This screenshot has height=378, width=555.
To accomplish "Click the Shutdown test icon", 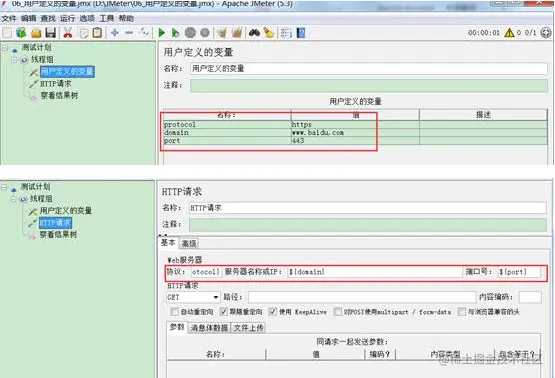I will (x=205, y=33).
